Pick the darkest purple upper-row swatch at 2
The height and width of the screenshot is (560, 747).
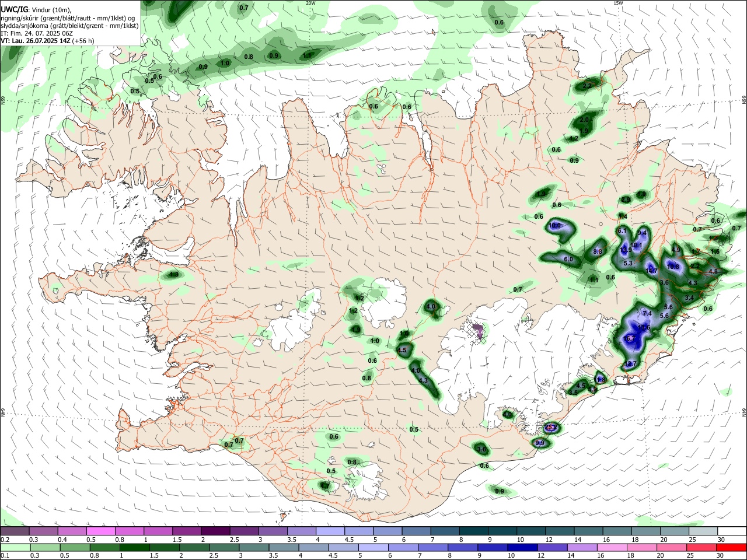pyautogui.click(x=215, y=531)
